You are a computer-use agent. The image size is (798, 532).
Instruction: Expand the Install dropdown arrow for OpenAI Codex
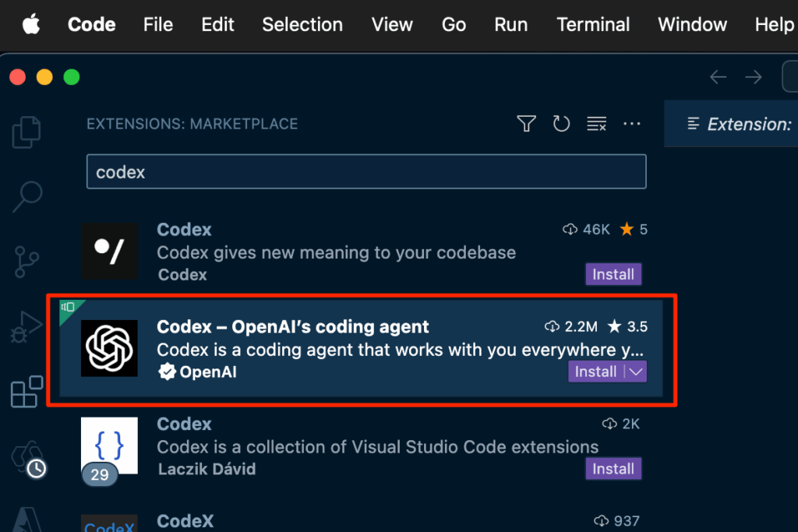(637, 372)
